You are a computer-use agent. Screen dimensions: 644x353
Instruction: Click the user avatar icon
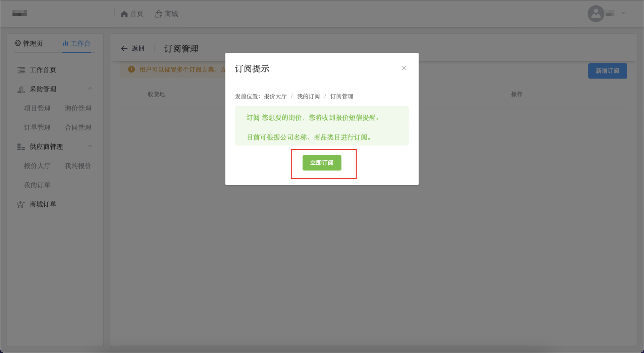point(596,14)
